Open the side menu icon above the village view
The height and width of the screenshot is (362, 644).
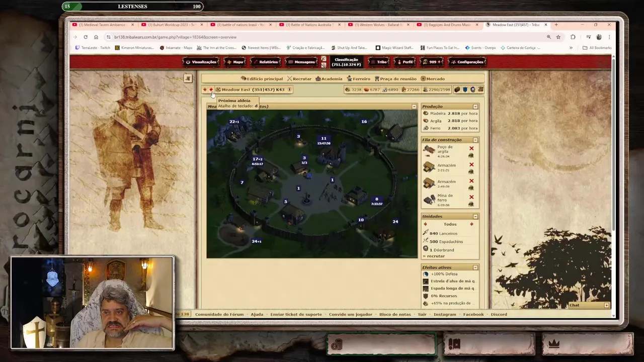(x=188, y=78)
